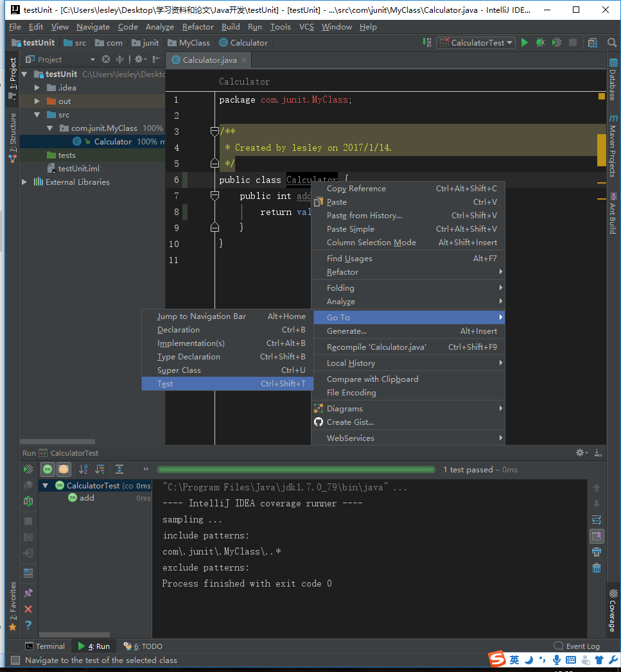The image size is (621, 672).
Task: Collapse the src folder
Action: (x=37, y=114)
